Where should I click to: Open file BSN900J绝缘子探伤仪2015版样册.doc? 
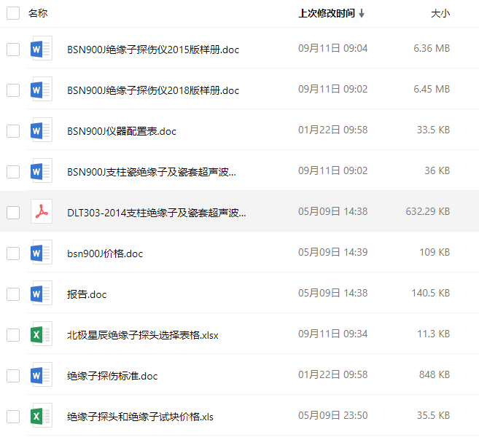(153, 50)
